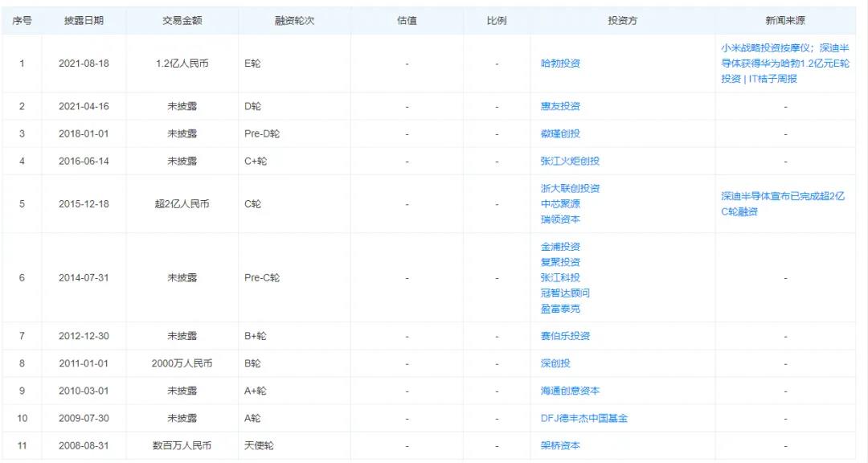The height and width of the screenshot is (463, 868).
Task: Open the 海通创意资本 link
Action: pyautogui.click(x=570, y=391)
